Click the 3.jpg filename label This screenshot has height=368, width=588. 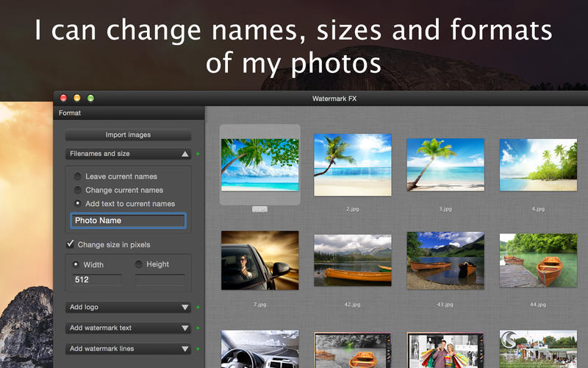point(445,209)
